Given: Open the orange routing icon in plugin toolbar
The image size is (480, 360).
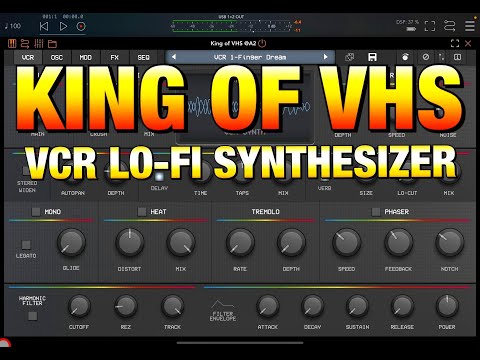Looking at the screenshot, I should click(x=25, y=43).
